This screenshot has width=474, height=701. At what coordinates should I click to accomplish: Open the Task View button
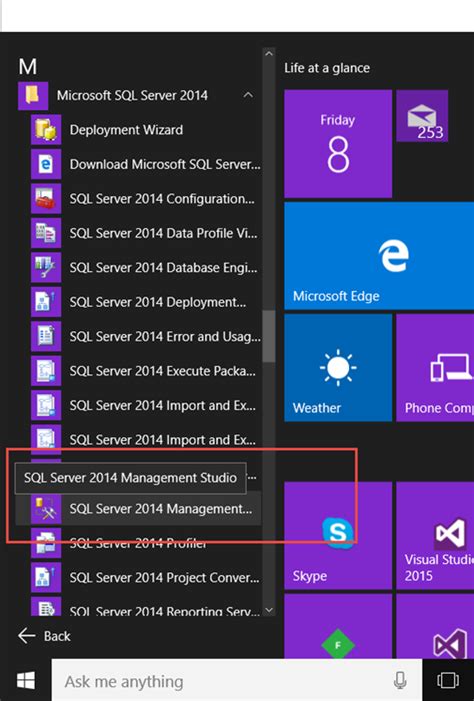click(x=448, y=680)
